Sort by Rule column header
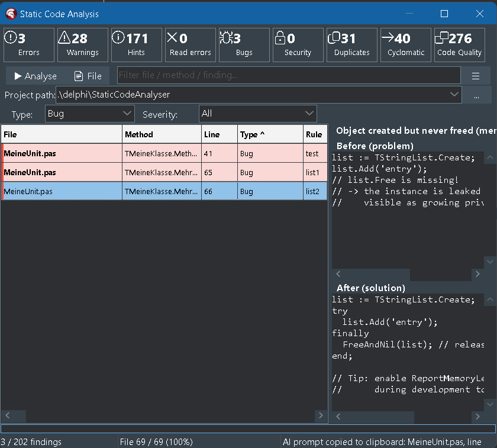 [x=315, y=134]
